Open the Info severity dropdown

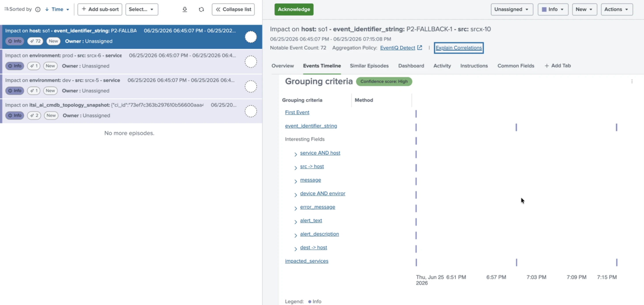tap(553, 9)
